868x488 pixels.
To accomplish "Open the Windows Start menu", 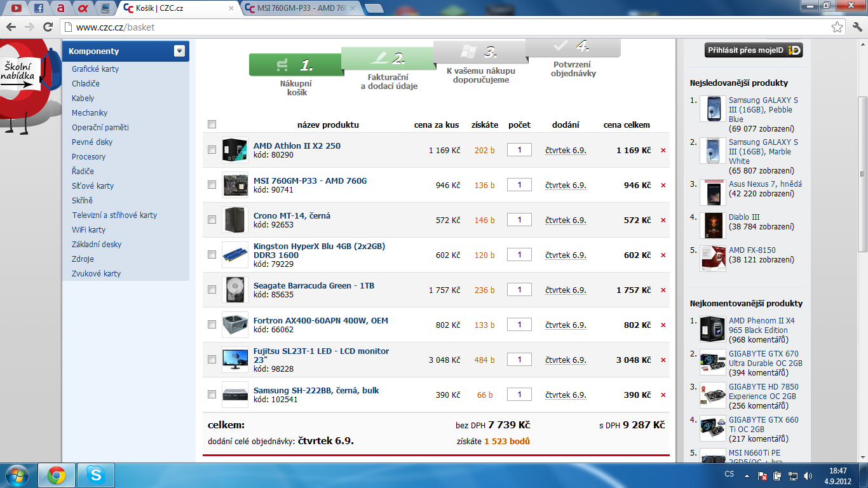I will pos(17,475).
